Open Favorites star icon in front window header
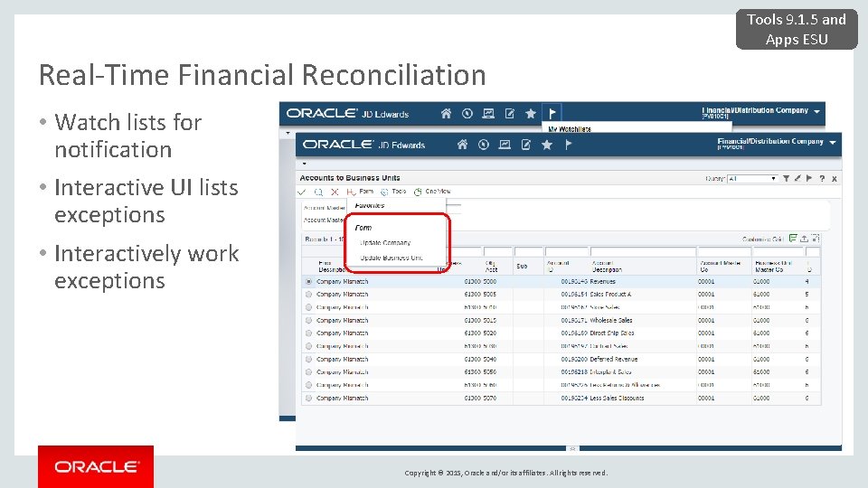The height and width of the screenshot is (488, 868). pos(547,145)
